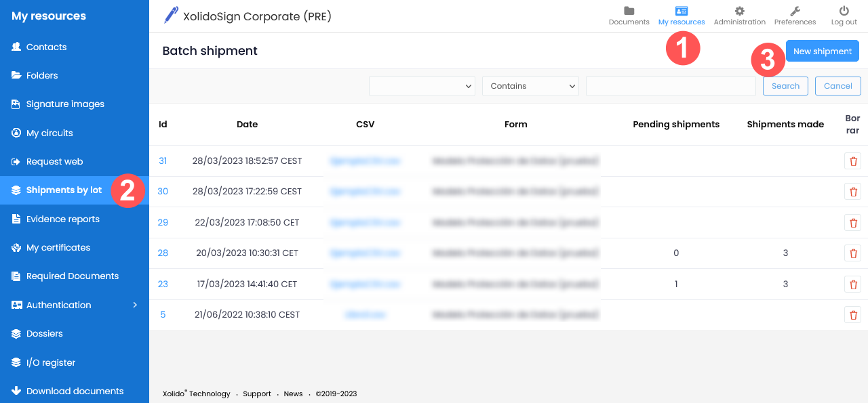Viewport: 868px width, 403px height.
Task: Open shipment Id 30 link
Action: [163, 192]
